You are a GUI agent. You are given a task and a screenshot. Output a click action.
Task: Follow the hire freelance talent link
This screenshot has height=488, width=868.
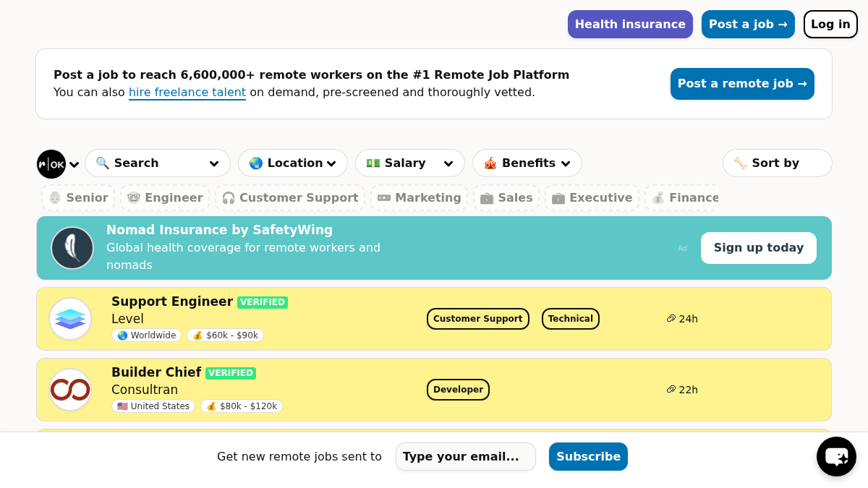tap(187, 93)
